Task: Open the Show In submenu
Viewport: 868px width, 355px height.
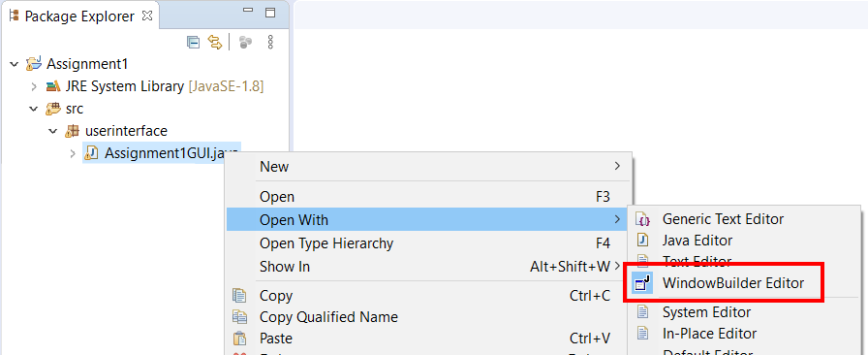Action: [x=428, y=267]
